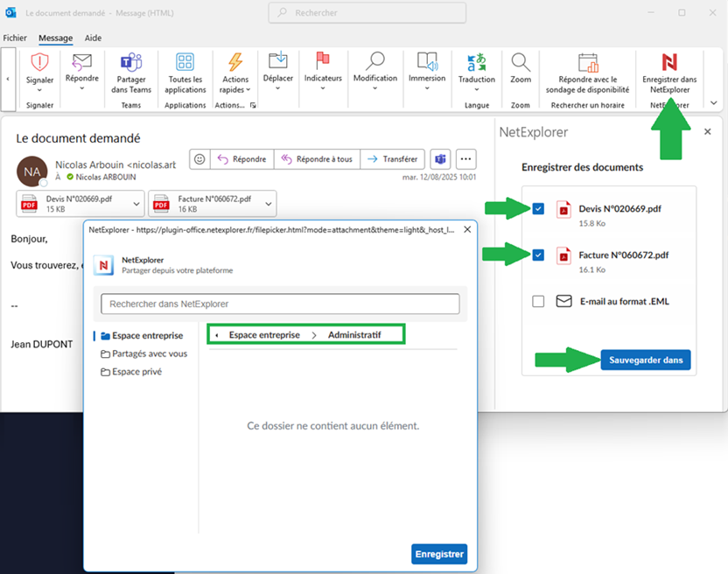Expand the Facture N°060672.pdf attachment dropdown
The width and height of the screenshot is (728, 574).
click(x=269, y=204)
